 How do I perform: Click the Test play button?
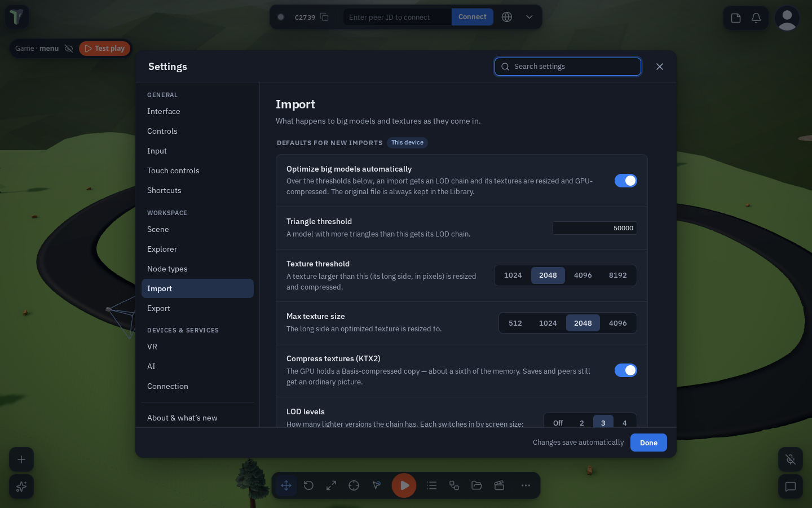[x=105, y=49]
